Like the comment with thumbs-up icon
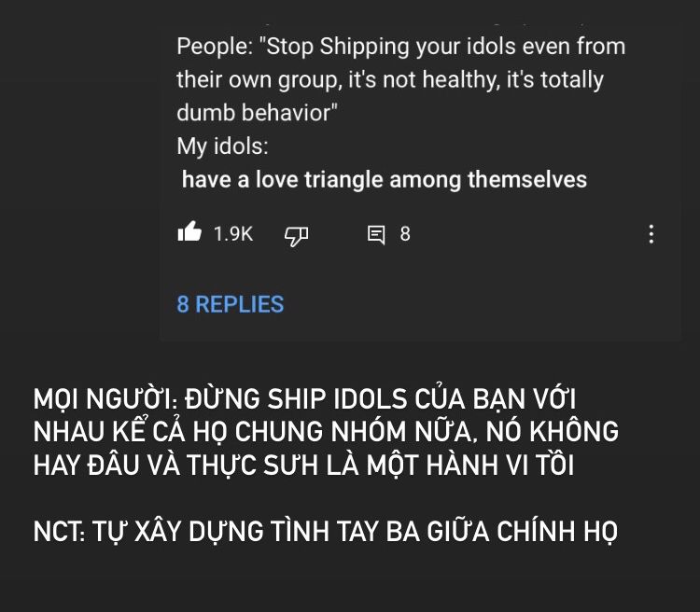 point(189,232)
